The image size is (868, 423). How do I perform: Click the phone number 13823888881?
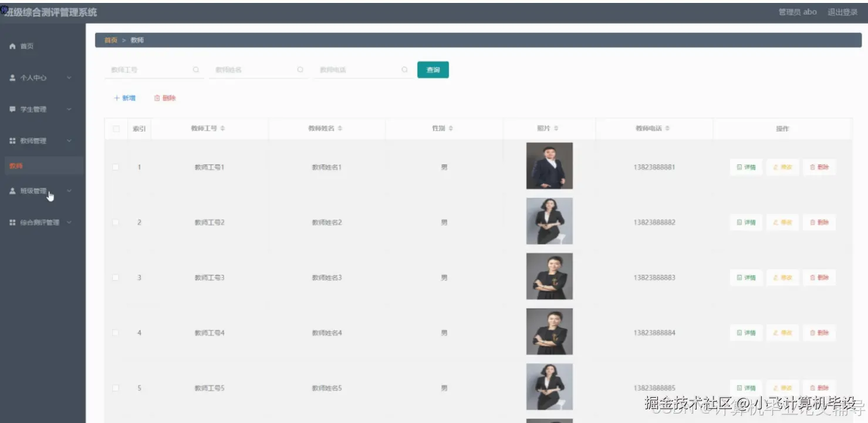654,167
